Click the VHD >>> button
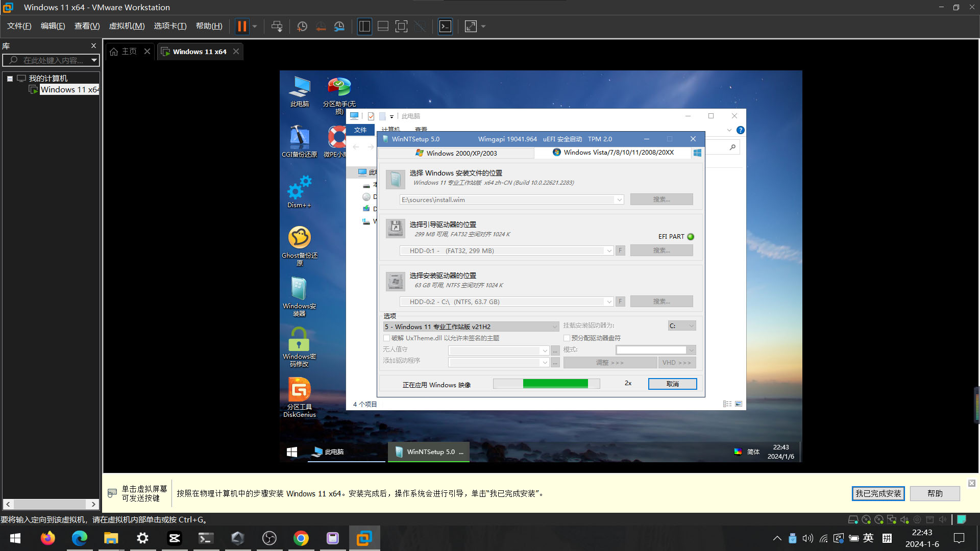 pyautogui.click(x=677, y=363)
